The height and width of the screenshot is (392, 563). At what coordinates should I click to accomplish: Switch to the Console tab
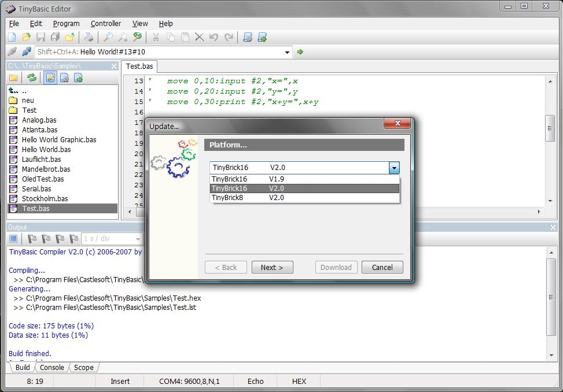click(x=51, y=368)
